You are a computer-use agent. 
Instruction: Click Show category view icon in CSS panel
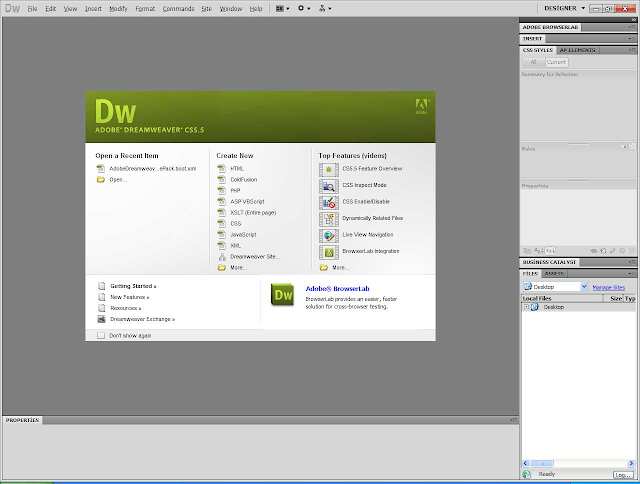527,251
